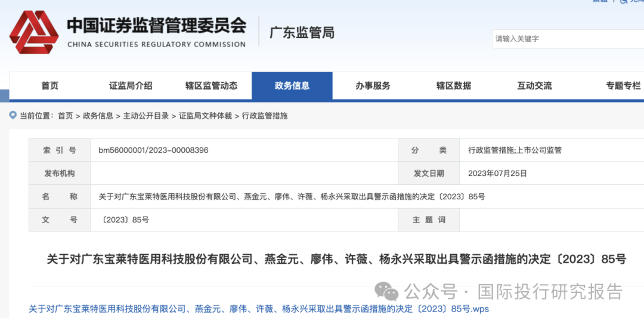The image size is (644, 318).
Task: Click the date 2023年07月25日
Action: (497, 174)
